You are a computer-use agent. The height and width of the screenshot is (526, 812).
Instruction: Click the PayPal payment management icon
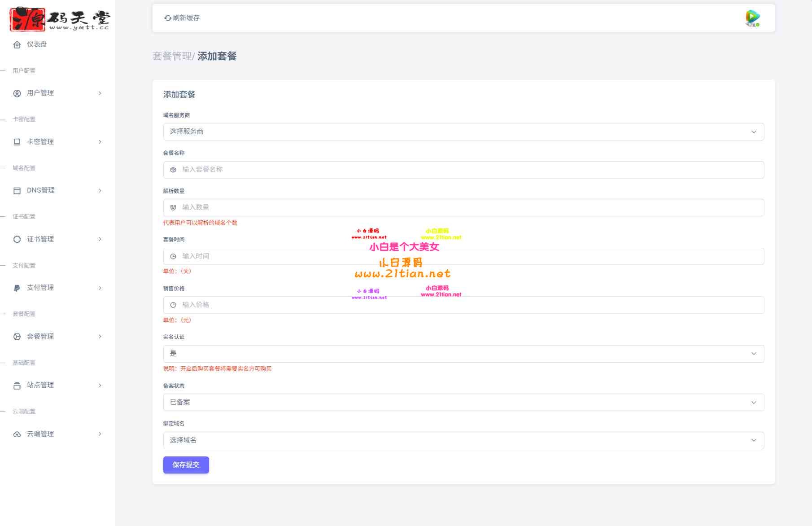[17, 288]
